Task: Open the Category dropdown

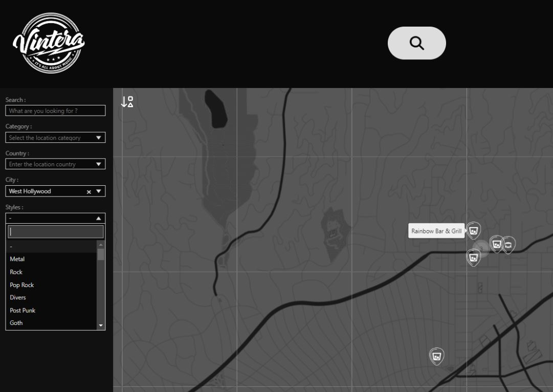Action: [x=99, y=138]
